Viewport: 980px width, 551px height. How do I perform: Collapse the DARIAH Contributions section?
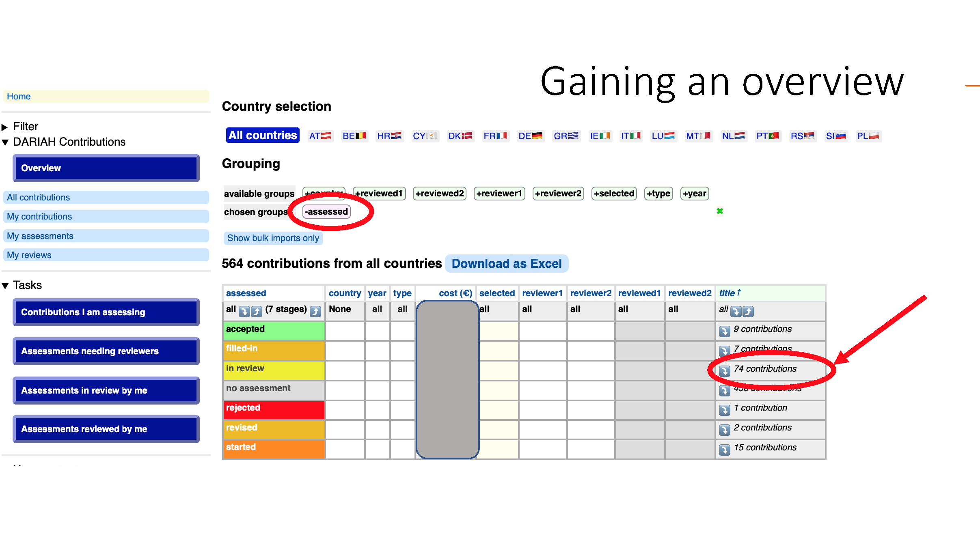coord(64,142)
